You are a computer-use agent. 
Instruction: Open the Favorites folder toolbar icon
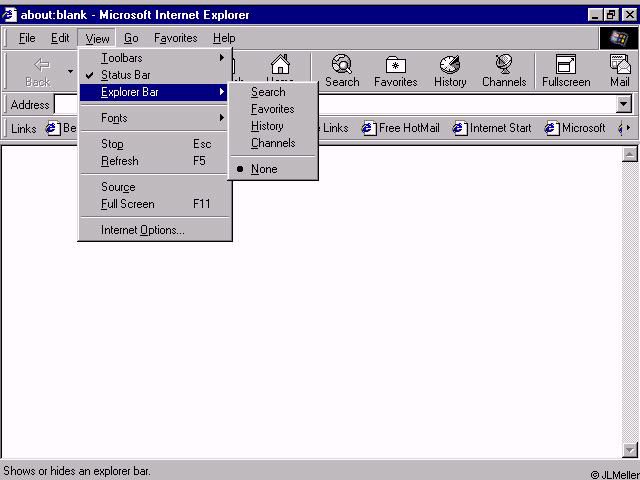(x=396, y=65)
